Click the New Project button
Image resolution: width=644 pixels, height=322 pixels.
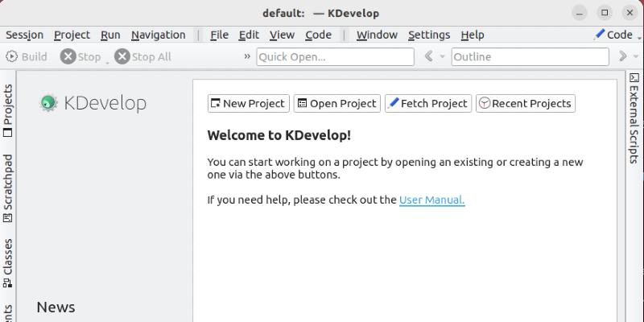point(248,103)
